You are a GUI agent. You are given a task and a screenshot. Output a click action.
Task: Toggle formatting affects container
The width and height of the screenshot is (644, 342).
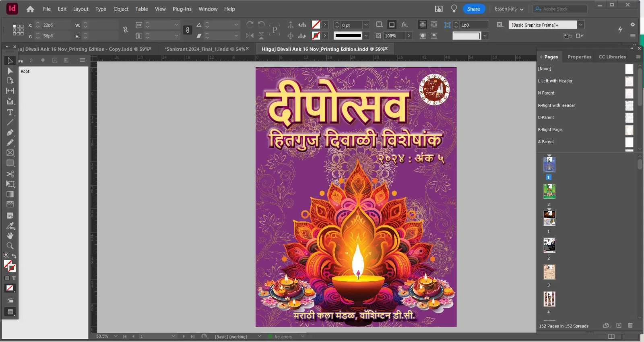tap(7, 278)
